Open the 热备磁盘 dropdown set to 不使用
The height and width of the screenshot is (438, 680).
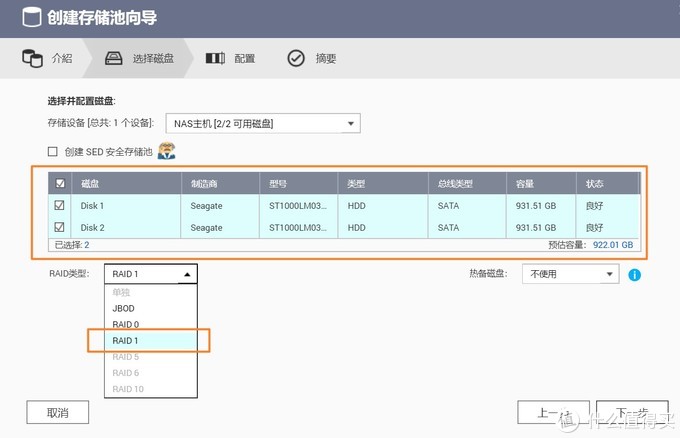(570, 274)
